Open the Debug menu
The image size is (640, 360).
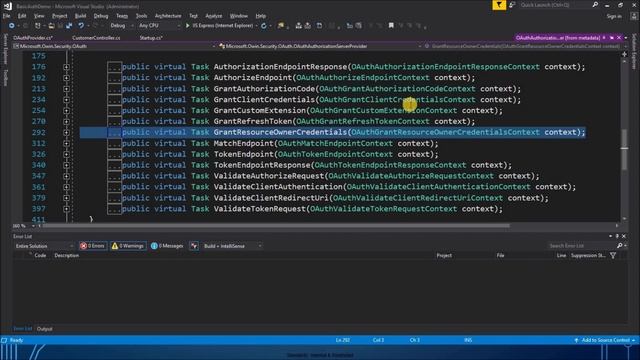tap(101, 16)
